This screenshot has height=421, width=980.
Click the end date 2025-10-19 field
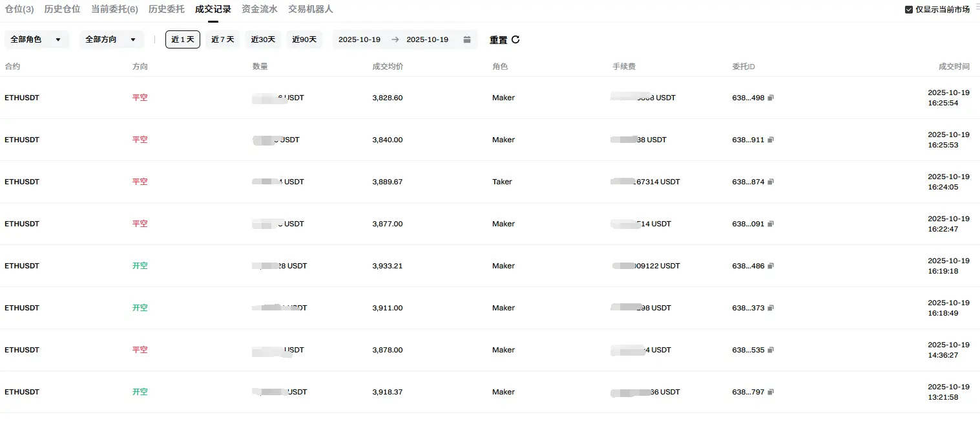pos(427,40)
